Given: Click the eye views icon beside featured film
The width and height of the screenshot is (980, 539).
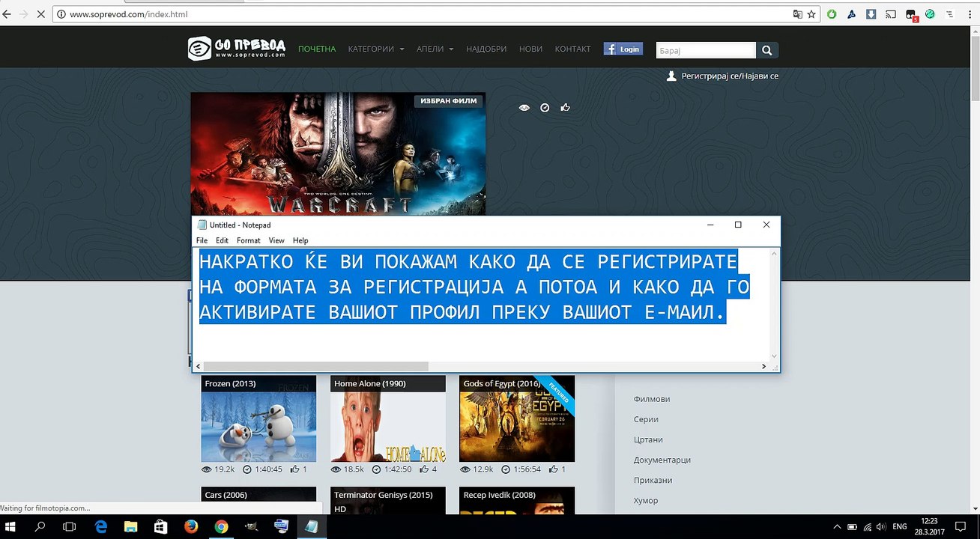Looking at the screenshot, I should [524, 108].
